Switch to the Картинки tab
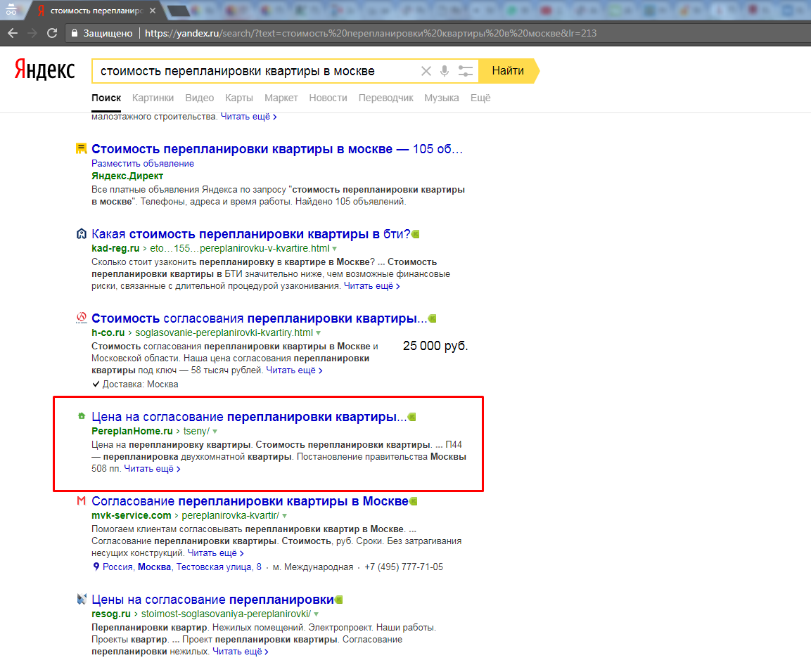 click(x=153, y=98)
